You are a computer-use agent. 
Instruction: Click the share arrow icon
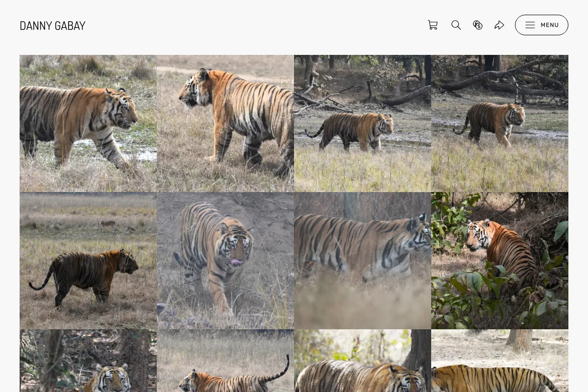click(x=499, y=25)
